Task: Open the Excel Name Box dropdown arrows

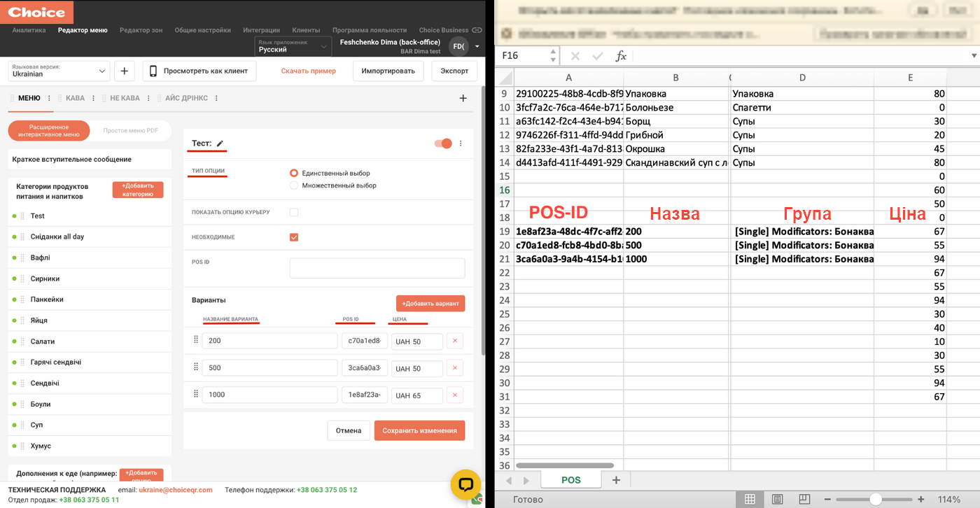Action: (553, 56)
